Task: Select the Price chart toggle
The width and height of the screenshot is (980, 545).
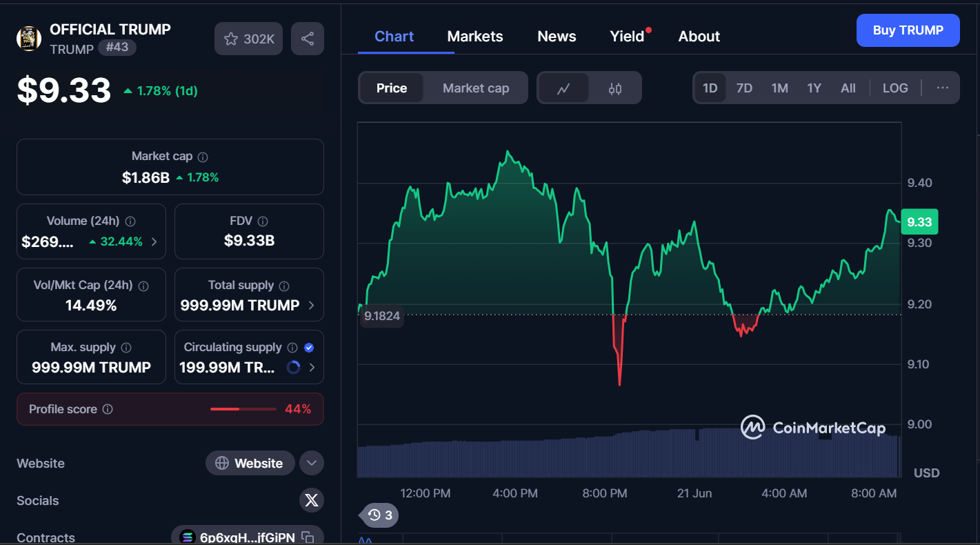Action: pyautogui.click(x=392, y=88)
